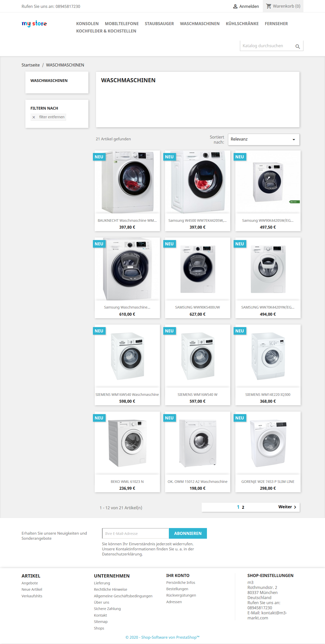
Task: Click the X icon next to filter entfernen
Action: [x=34, y=117]
